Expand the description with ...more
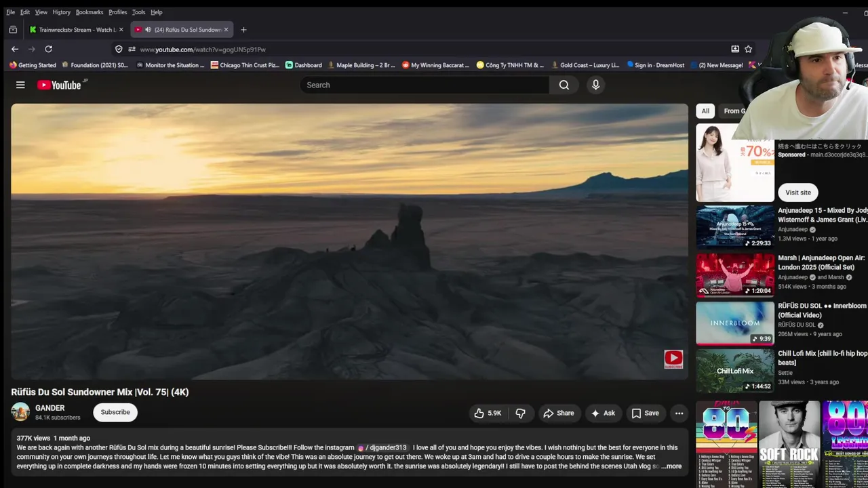The height and width of the screenshot is (488, 868). tap(671, 466)
